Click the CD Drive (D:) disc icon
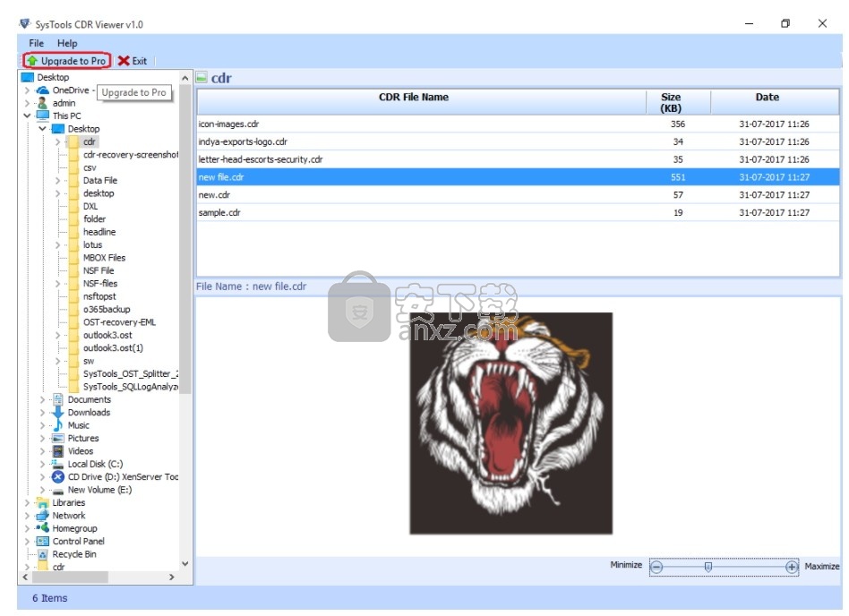Screen dimensions: 849x616 [x=58, y=477]
